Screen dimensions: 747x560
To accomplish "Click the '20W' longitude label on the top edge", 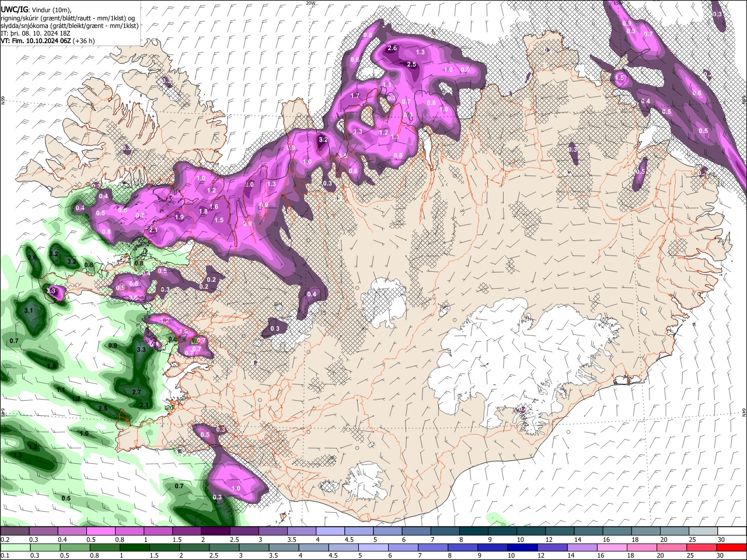I will [311, 3].
